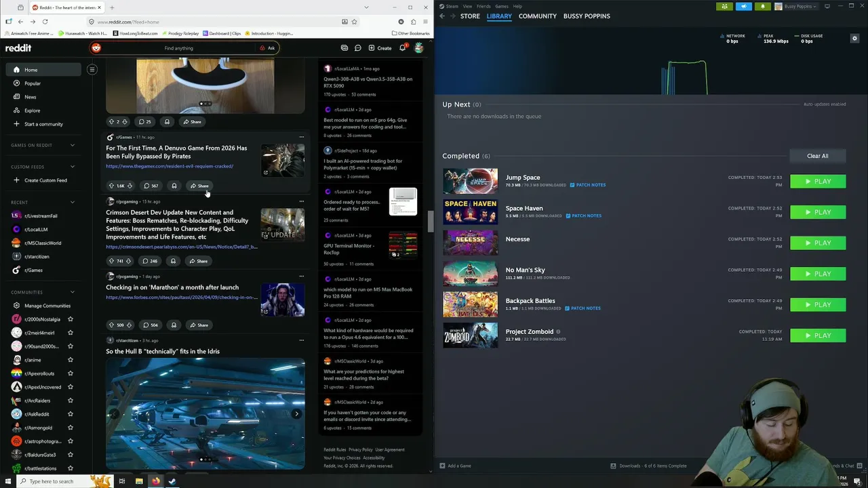Screen dimensions: 868x488
Task: Open Windows Task View button
Action: [x=122, y=481]
